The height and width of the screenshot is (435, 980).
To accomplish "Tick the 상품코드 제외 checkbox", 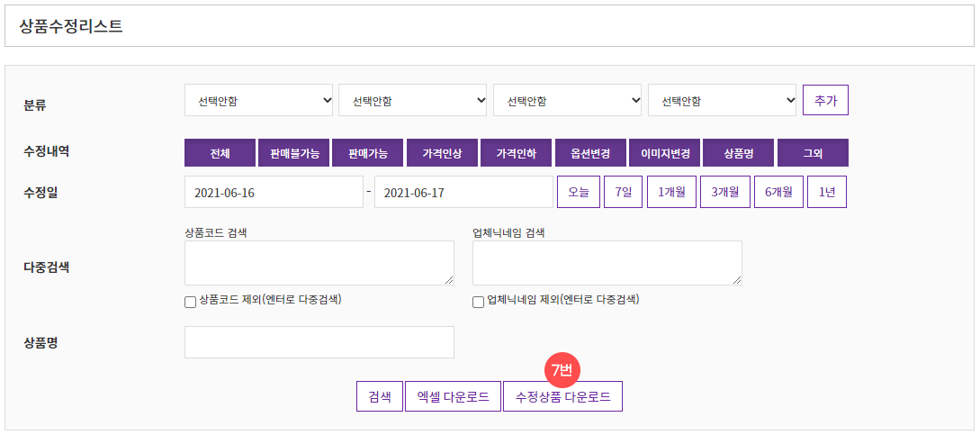I will tap(190, 302).
